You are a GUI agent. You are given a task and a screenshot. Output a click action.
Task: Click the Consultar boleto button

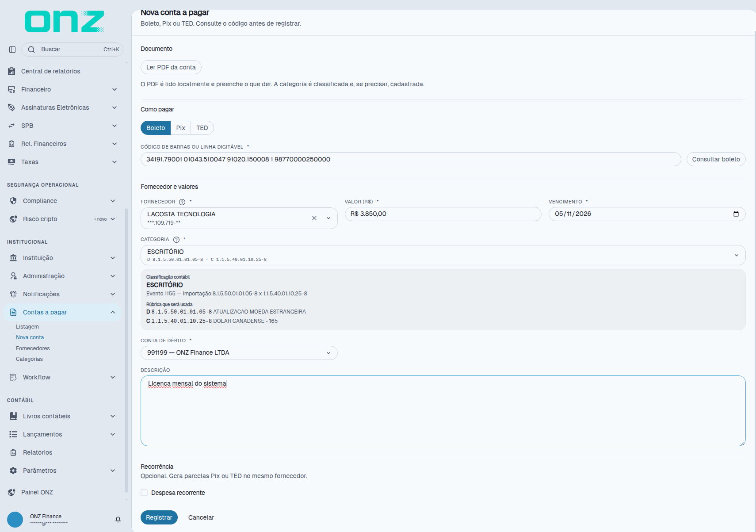pyautogui.click(x=716, y=159)
